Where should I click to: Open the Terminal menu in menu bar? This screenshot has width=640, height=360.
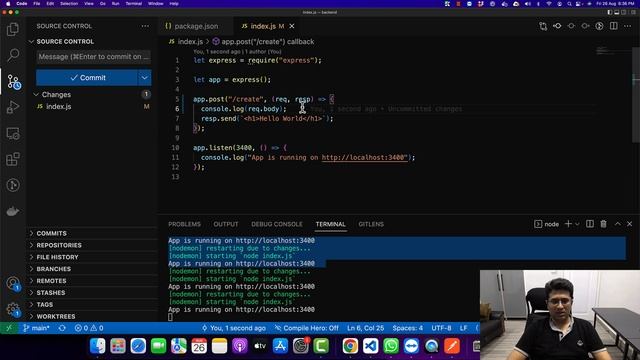coord(133,3)
